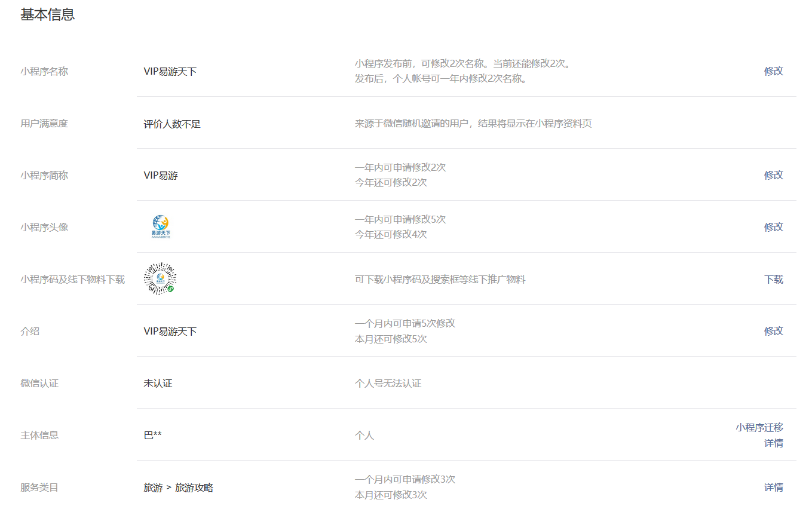Click the 今年还可修改2次 note
This screenshot has height=512, width=812.
tap(391, 183)
